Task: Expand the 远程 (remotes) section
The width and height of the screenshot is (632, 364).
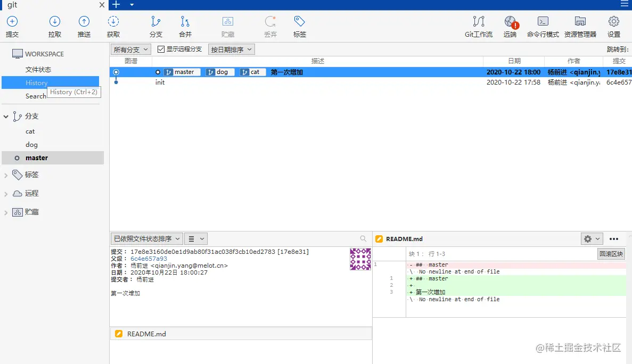Action: coord(6,194)
